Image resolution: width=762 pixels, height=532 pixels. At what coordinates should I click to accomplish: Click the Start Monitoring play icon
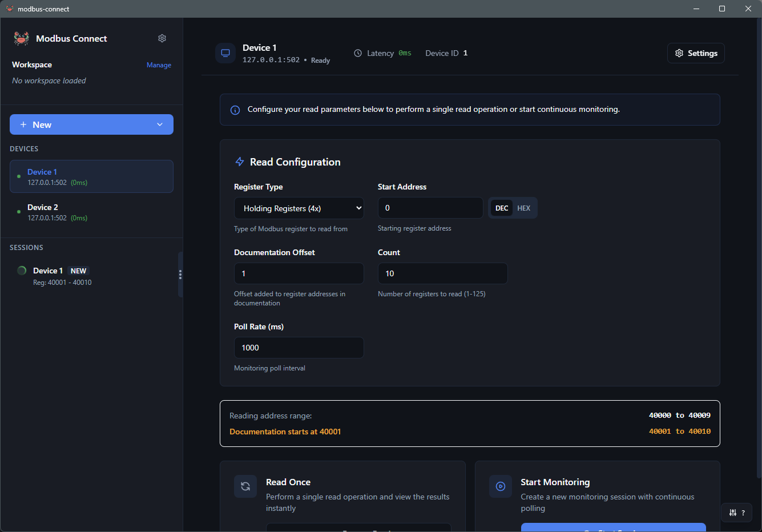(501, 486)
